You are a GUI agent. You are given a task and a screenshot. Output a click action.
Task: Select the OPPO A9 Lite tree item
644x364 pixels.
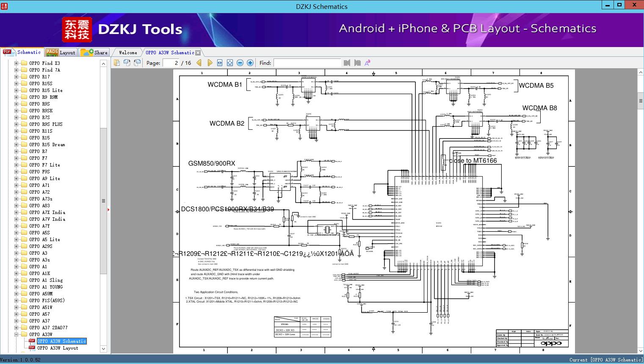tap(44, 178)
